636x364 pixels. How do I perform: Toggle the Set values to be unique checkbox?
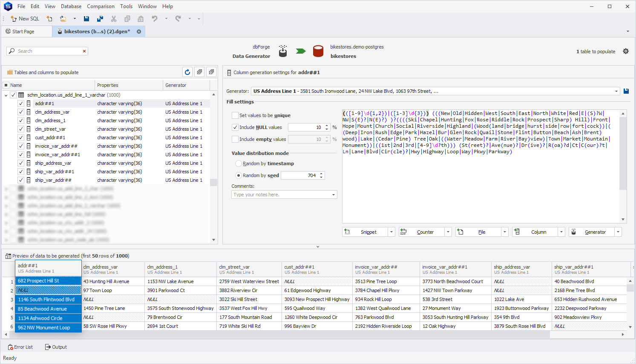click(235, 115)
